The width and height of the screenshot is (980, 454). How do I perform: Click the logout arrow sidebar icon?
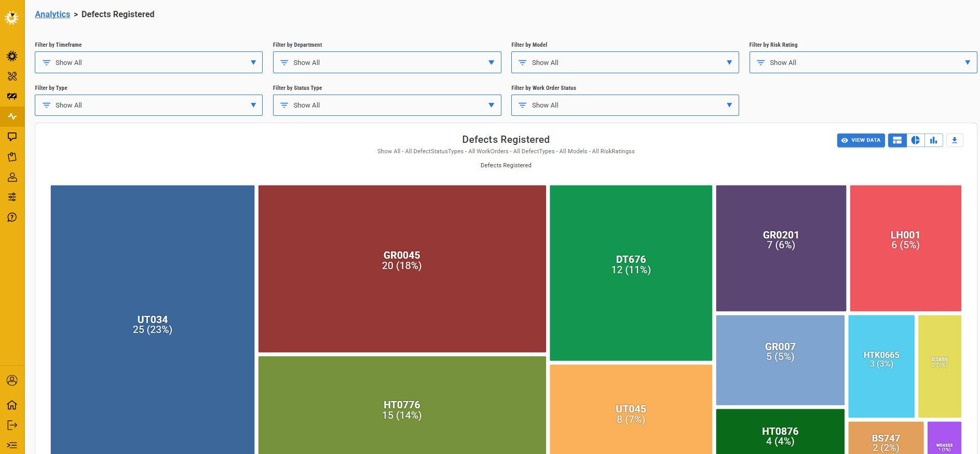(x=12, y=425)
